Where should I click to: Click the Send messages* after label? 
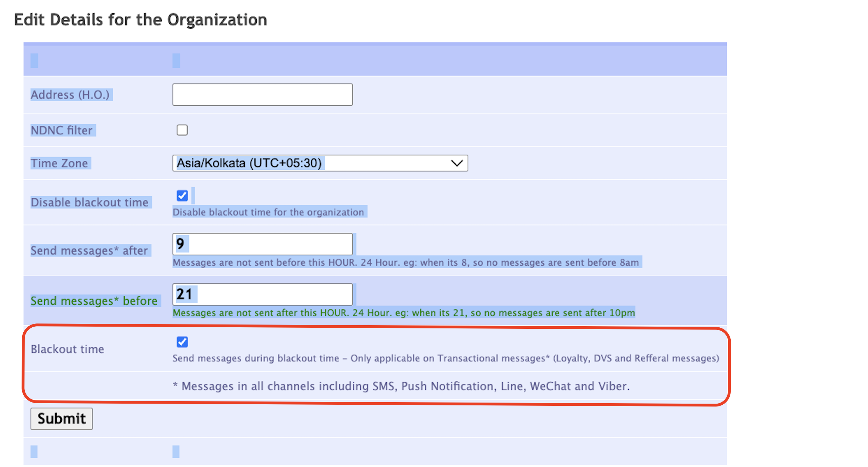(x=89, y=250)
